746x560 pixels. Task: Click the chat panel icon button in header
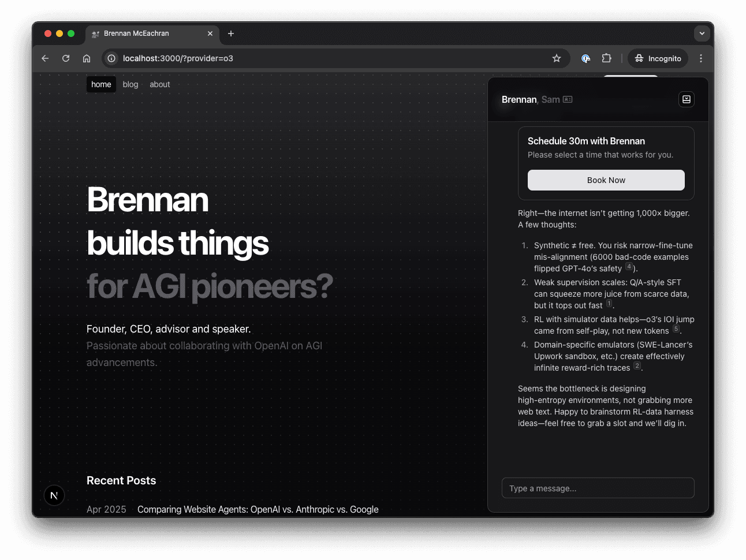686,99
